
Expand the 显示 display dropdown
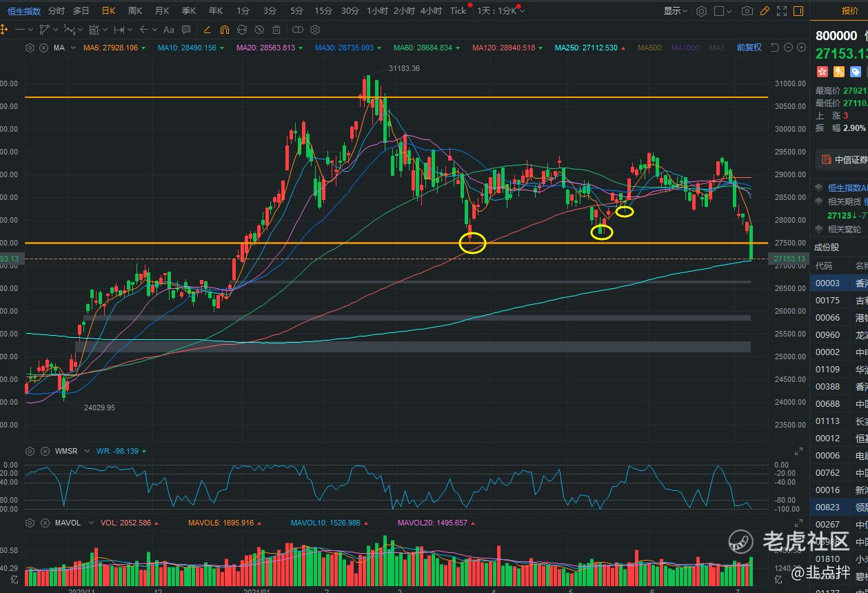pyautogui.click(x=676, y=11)
